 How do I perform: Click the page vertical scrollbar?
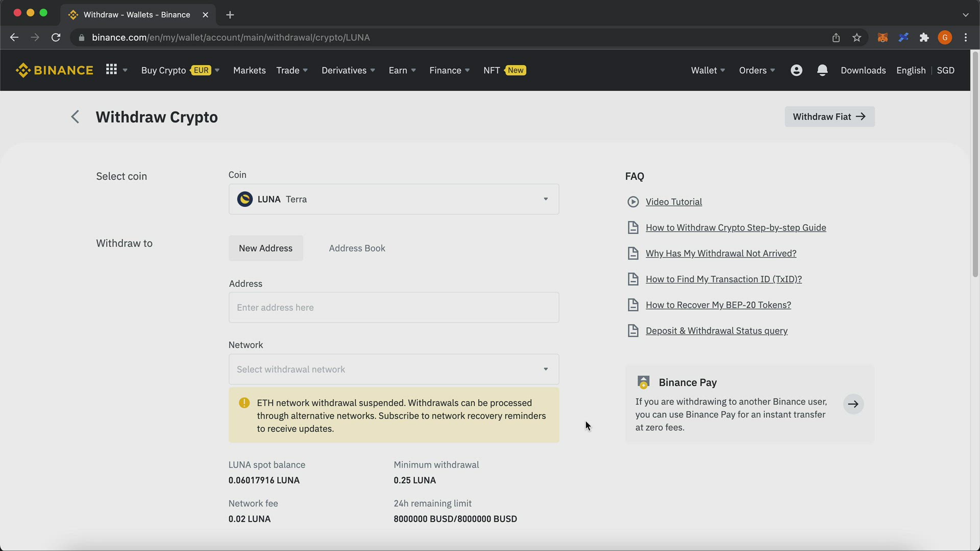[x=975, y=164]
